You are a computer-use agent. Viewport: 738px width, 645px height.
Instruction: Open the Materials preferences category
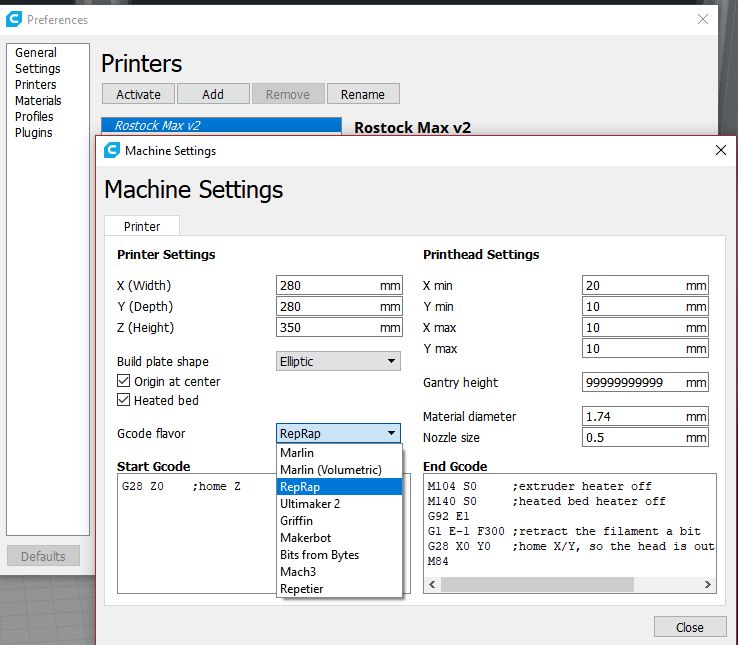click(x=38, y=101)
